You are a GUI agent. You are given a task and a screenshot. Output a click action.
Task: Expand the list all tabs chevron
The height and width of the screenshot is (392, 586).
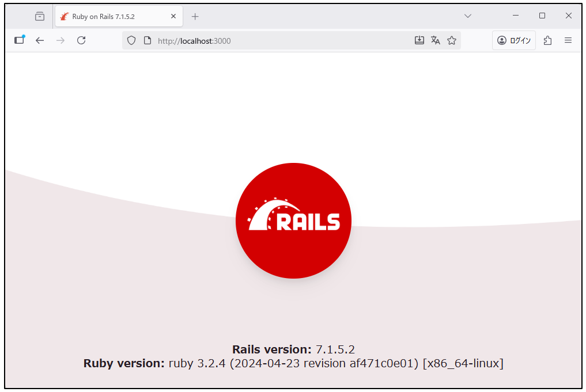tap(468, 16)
